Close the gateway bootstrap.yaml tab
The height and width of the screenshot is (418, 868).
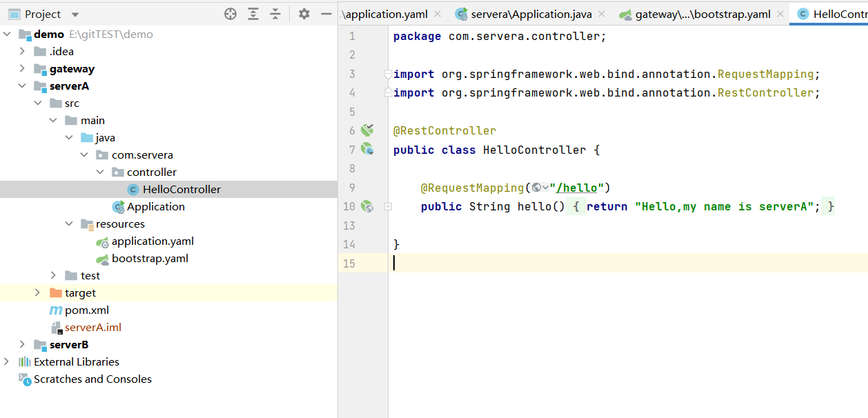click(780, 14)
